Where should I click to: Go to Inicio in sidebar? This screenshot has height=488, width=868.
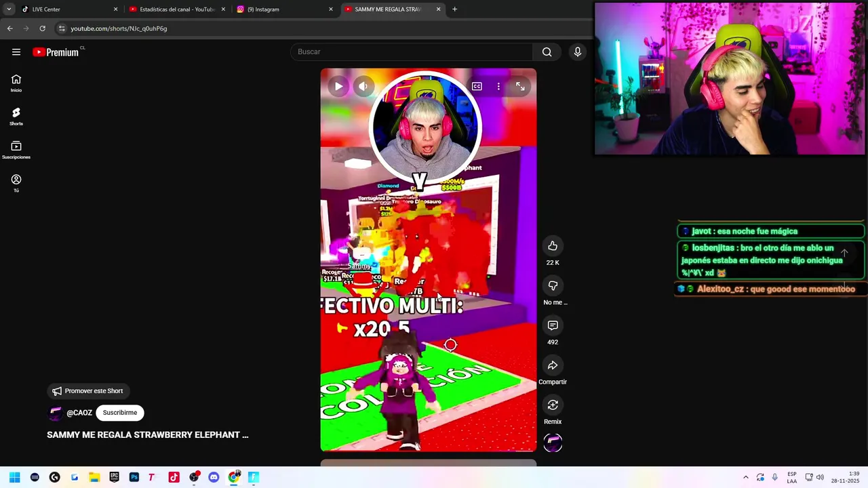point(16,83)
